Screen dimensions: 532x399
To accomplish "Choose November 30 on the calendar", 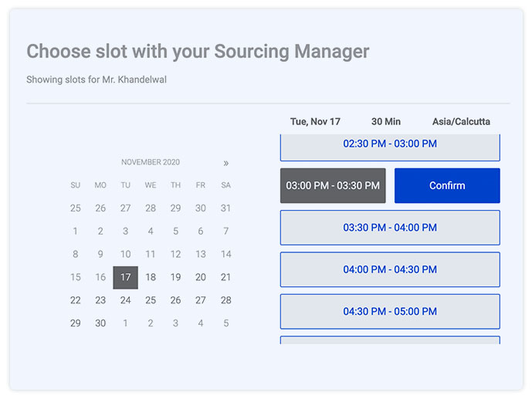I will (100, 323).
